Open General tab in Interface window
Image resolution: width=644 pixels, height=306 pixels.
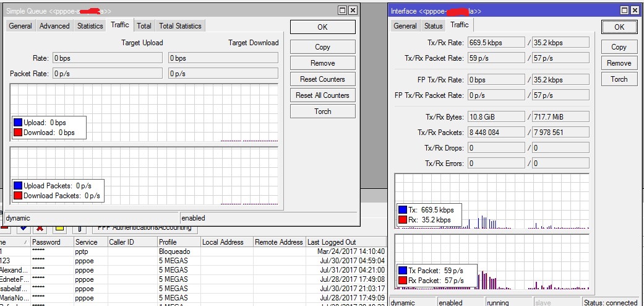click(x=405, y=26)
